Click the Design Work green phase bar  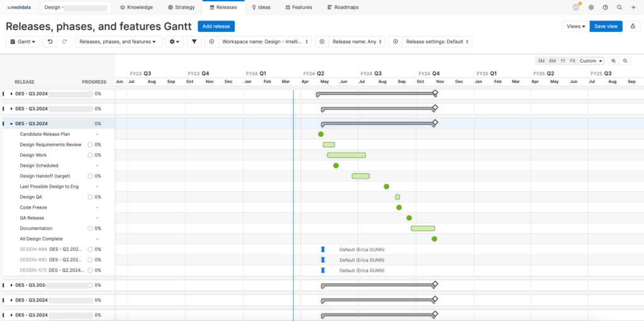[346, 155]
